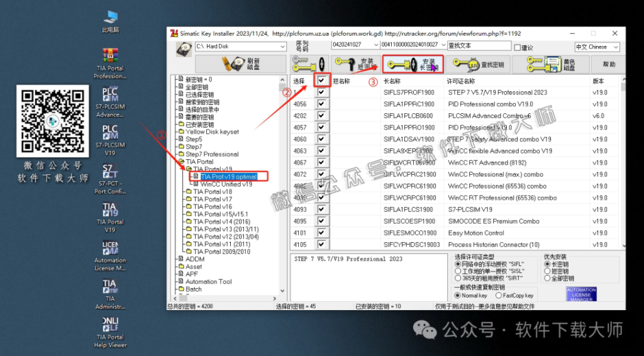Open TIA Portal Help Viewer desktop shortcut
Screen dimensions: 644x356
[110, 333]
